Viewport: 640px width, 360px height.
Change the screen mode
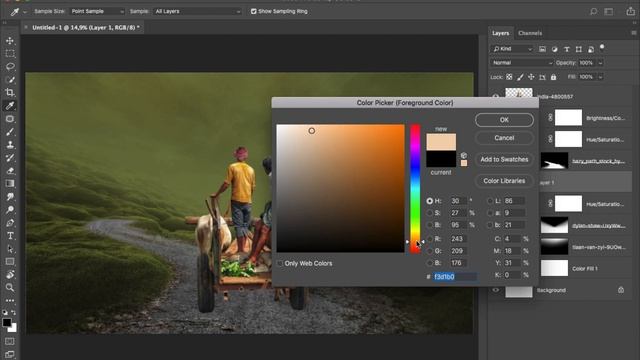[x=10, y=354]
